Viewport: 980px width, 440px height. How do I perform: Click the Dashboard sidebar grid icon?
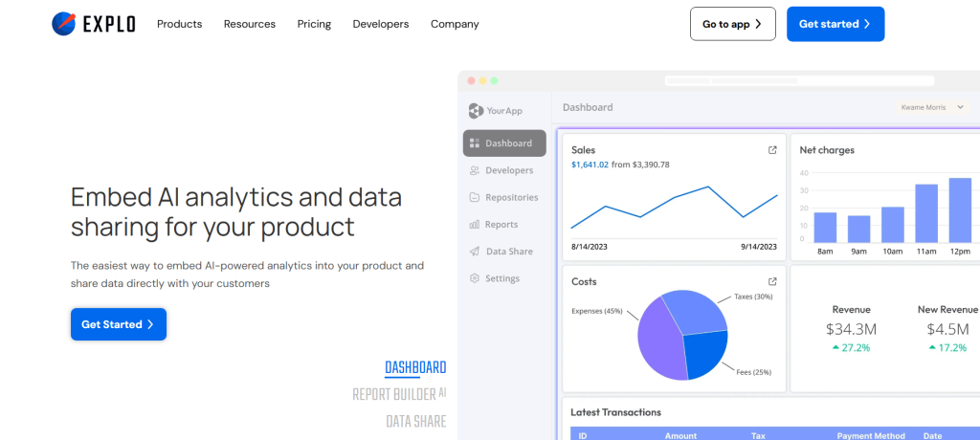click(x=475, y=143)
